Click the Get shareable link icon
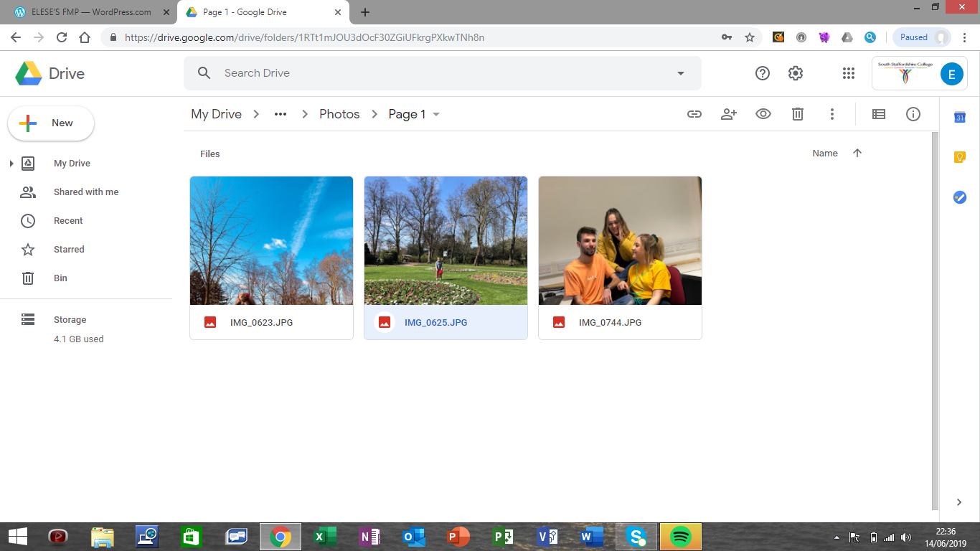This screenshot has height=551, width=980. pyautogui.click(x=694, y=114)
